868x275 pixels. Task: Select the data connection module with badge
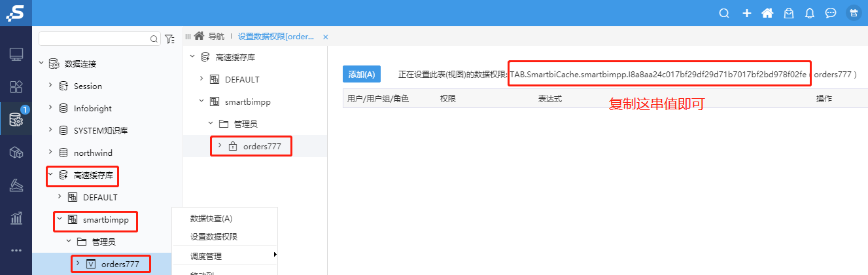16,120
